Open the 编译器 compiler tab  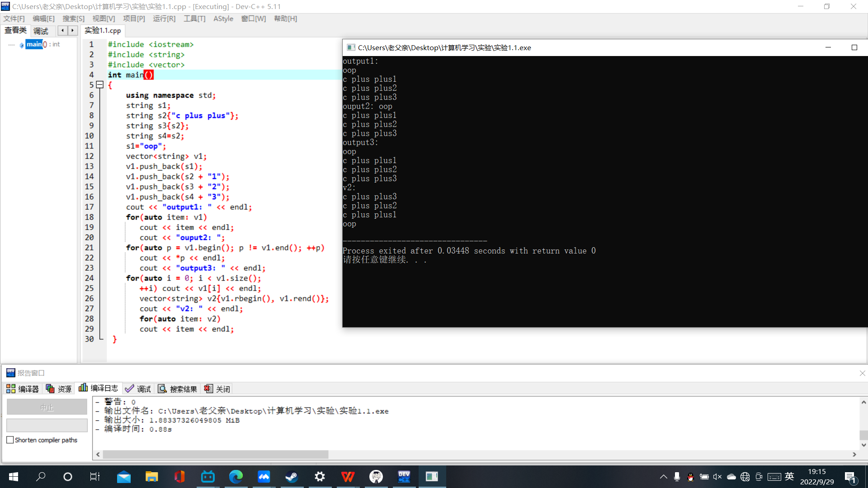tap(23, 389)
